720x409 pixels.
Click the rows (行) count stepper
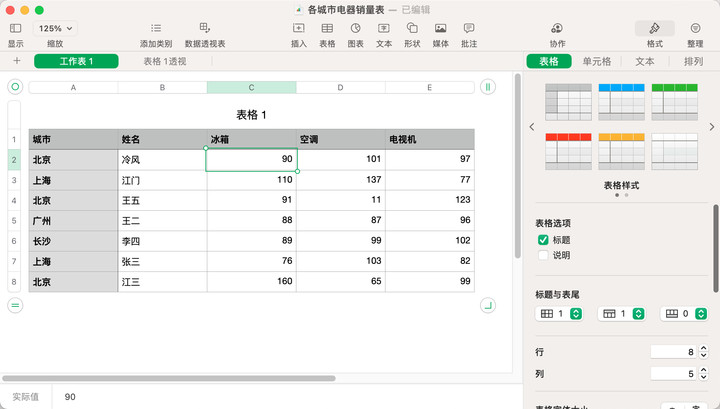703,352
